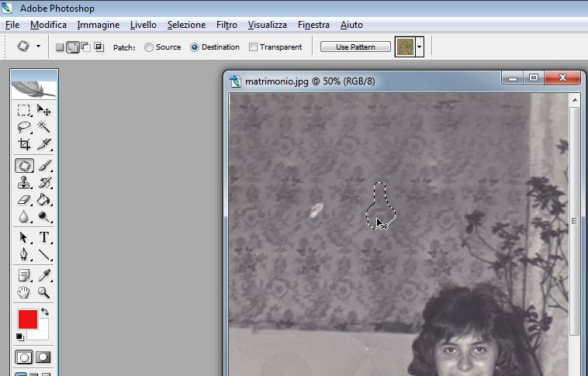The image size is (588, 376).
Task: Activate the Dodge tool
Action: point(44,216)
